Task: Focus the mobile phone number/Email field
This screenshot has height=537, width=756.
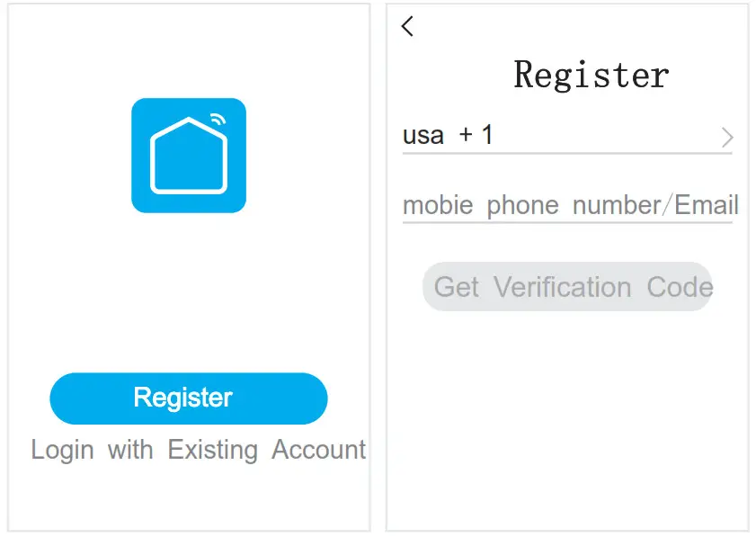Action: coord(570,205)
